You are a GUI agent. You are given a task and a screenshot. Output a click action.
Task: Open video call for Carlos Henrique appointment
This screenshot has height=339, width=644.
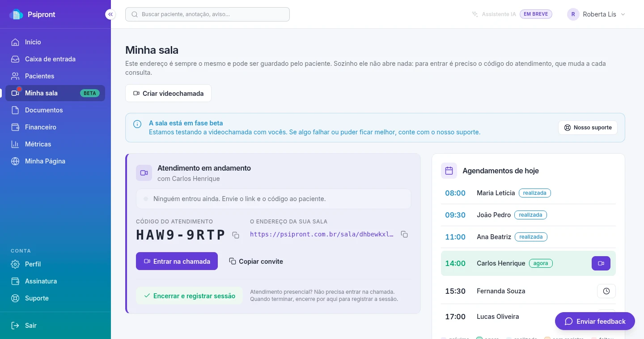pos(601,263)
